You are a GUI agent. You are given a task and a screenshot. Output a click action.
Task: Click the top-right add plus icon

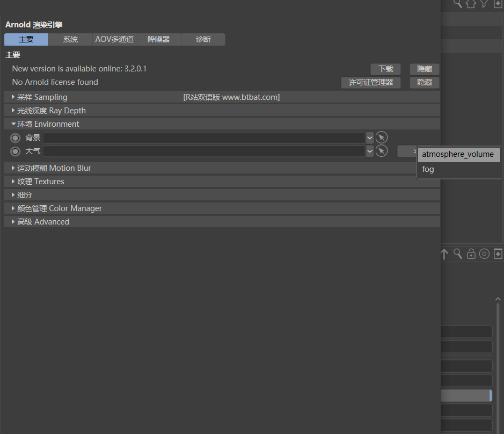498,4
